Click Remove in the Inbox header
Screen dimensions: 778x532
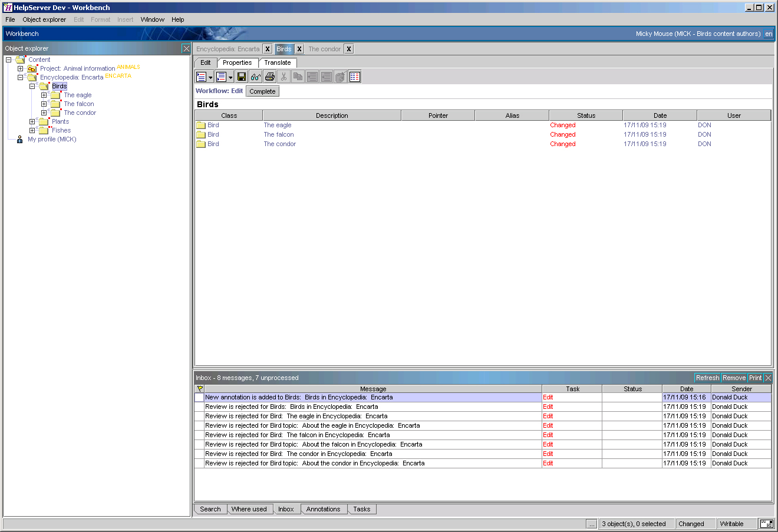pyautogui.click(x=734, y=378)
